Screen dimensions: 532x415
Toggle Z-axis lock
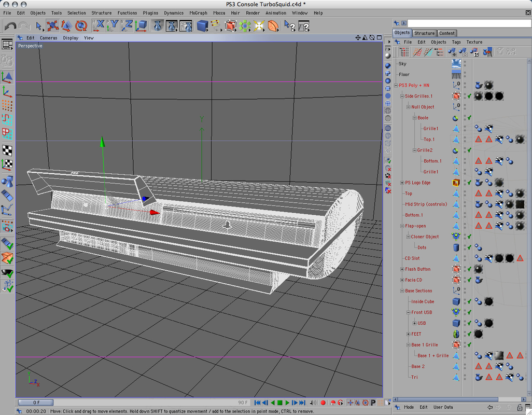(x=128, y=25)
